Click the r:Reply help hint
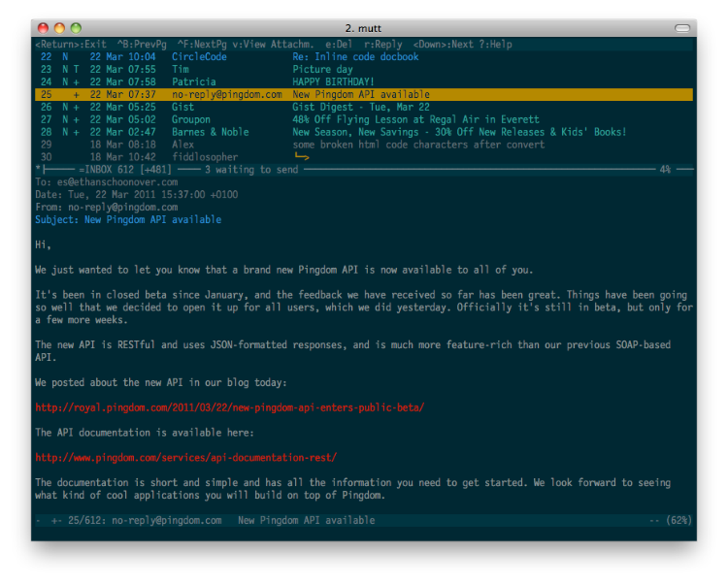The image size is (728, 584). tap(383, 44)
